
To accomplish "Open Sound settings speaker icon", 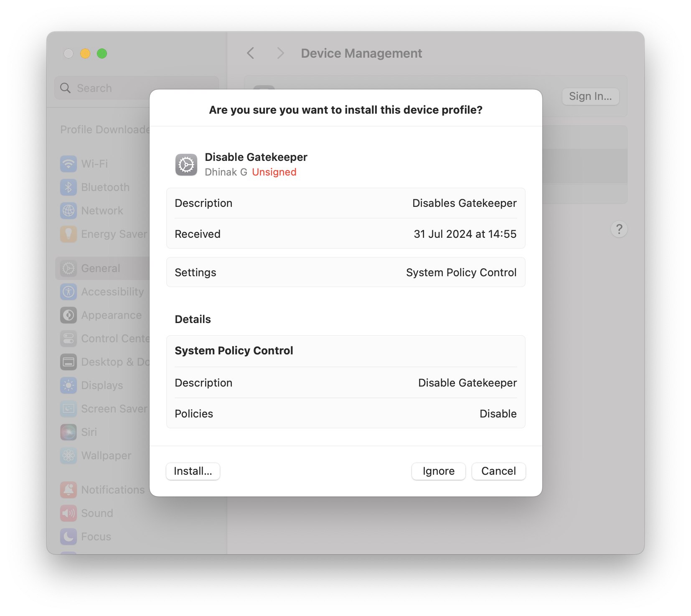I will click(69, 513).
